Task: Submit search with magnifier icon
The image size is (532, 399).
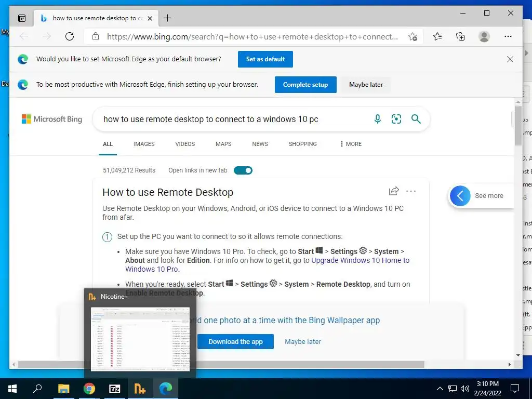Action: 416,119
